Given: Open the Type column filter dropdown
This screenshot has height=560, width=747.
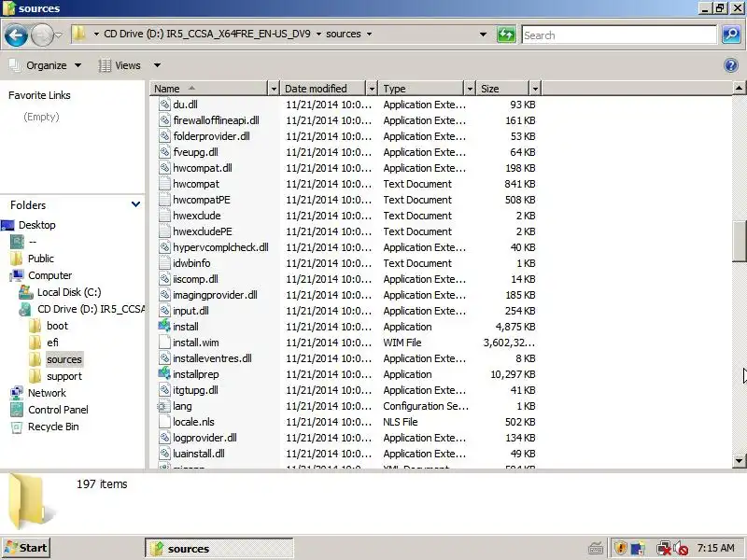Looking at the screenshot, I should [x=470, y=89].
